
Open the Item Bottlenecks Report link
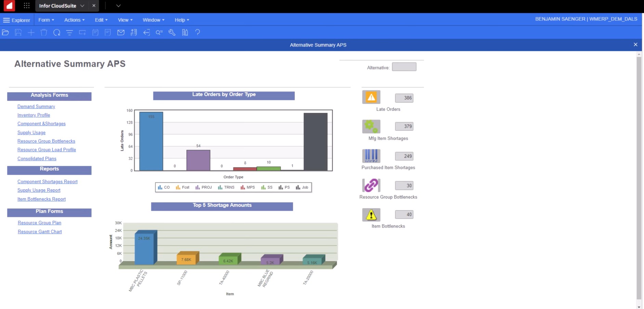pos(41,199)
